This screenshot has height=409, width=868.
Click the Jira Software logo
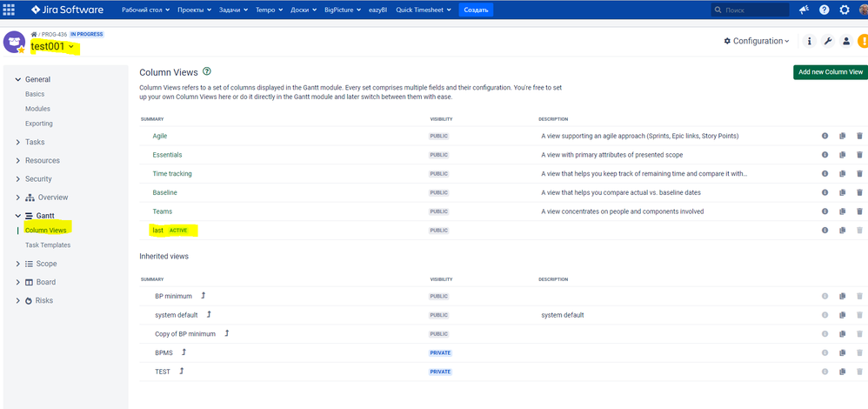68,10
